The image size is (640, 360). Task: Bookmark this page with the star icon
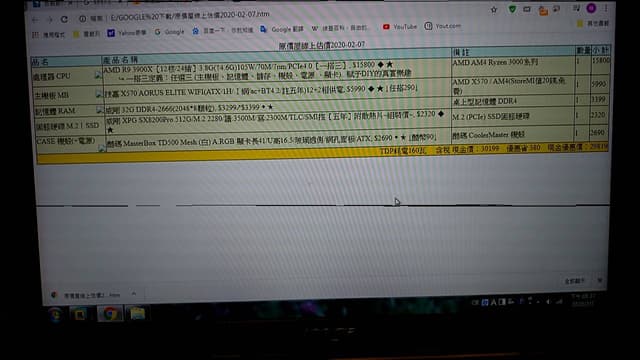tap(494, 9)
